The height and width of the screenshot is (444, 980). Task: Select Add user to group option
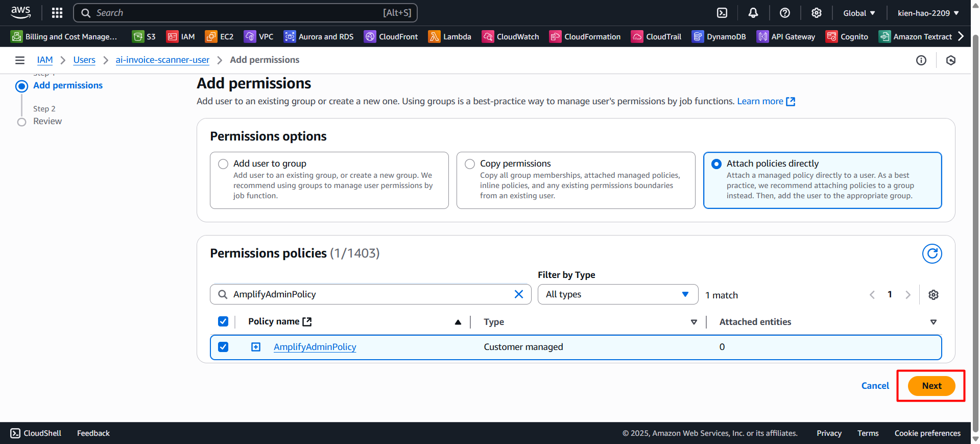click(x=223, y=164)
